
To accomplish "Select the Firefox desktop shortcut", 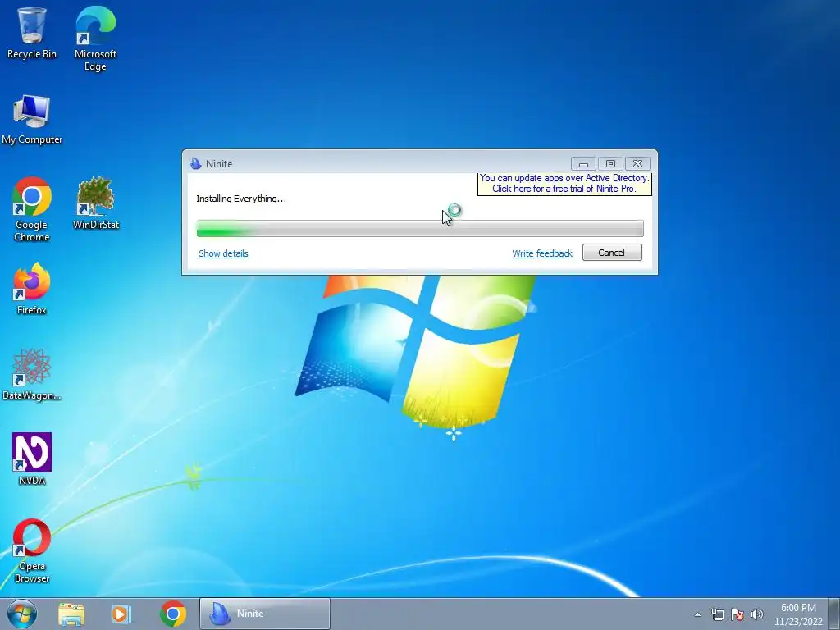I will pos(32,290).
